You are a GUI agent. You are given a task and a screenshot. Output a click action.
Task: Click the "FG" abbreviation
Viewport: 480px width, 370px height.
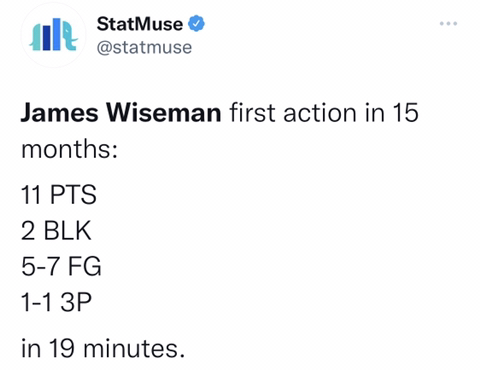point(85,266)
